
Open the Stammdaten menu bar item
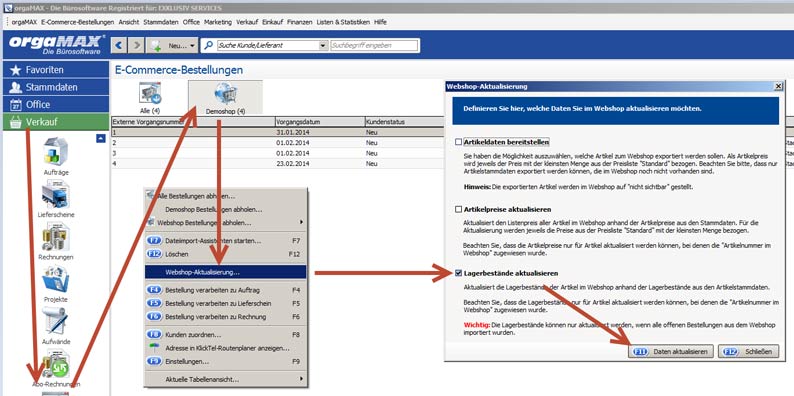[x=161, y=22]
